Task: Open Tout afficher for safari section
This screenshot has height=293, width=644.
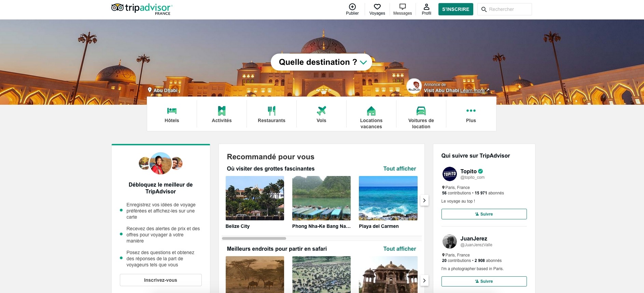Action: pyautogui.click(x=400, y=249)
